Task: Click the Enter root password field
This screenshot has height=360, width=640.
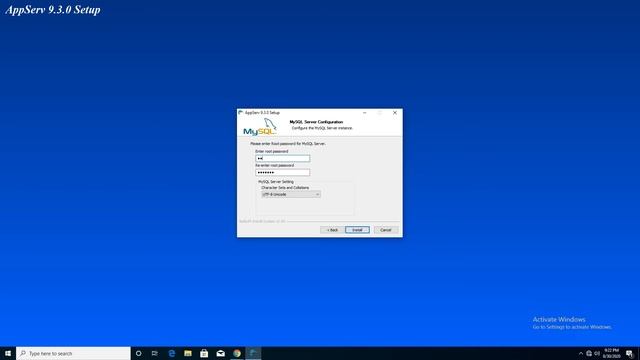Action: (x=282, y=158)
